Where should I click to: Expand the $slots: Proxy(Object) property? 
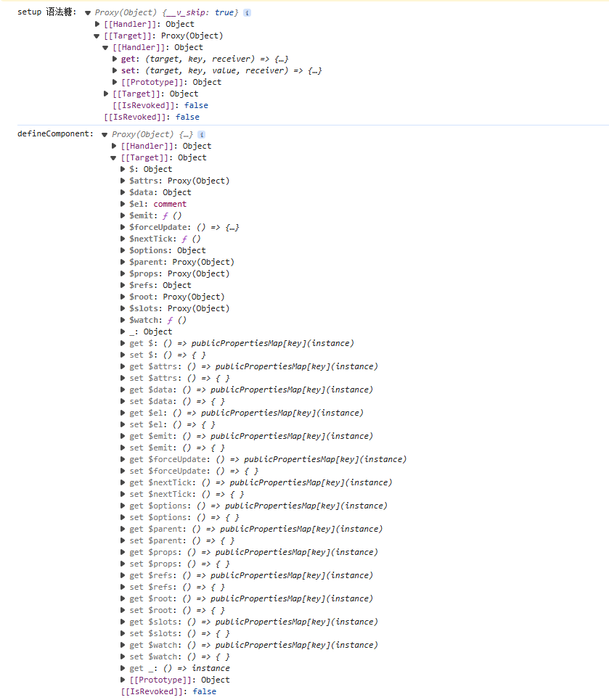pos(123,309)
